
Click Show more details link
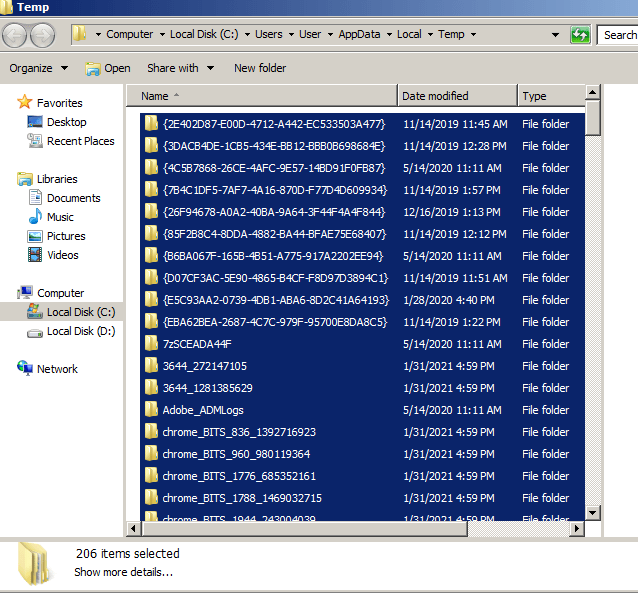pyautogui.click(x=123, y=572)
